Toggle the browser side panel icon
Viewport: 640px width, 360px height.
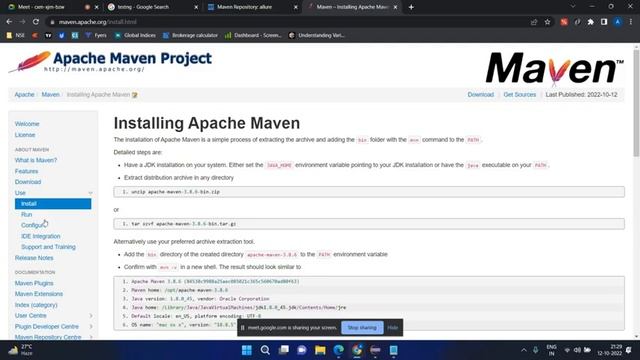pos(604,22)
